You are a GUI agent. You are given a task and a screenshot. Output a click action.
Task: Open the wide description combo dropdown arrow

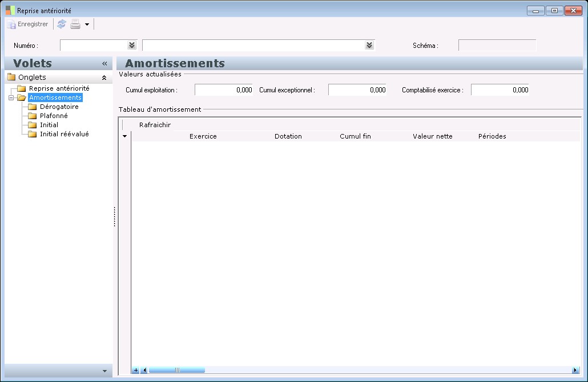tap(369, 45)
